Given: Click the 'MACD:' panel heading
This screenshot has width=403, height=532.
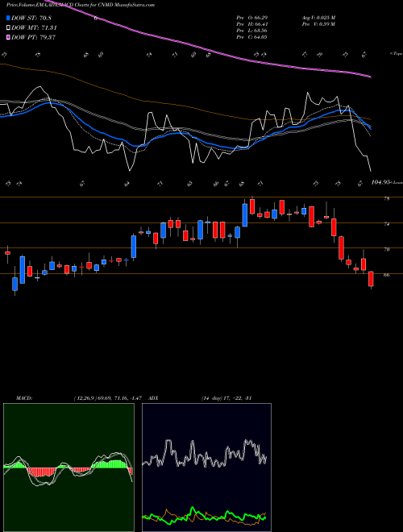Looking at the screenshot, I should click(x=24, y=398).
